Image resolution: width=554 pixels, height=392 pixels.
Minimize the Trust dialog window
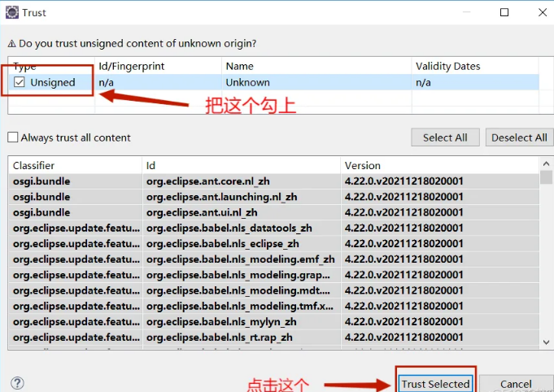coord(467,13)
